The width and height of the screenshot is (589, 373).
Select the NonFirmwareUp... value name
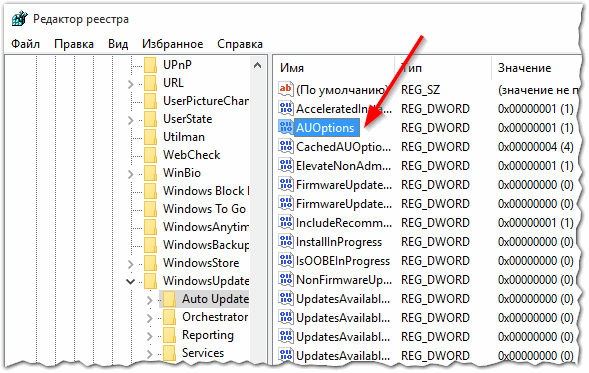344,280
